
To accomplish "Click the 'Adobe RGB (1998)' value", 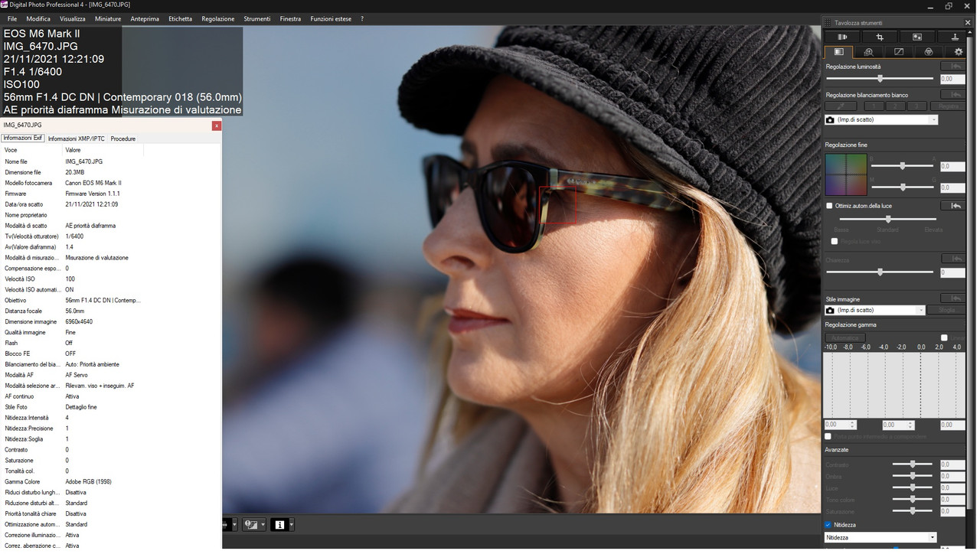I will pyautogui.click(x=89, y=481).
